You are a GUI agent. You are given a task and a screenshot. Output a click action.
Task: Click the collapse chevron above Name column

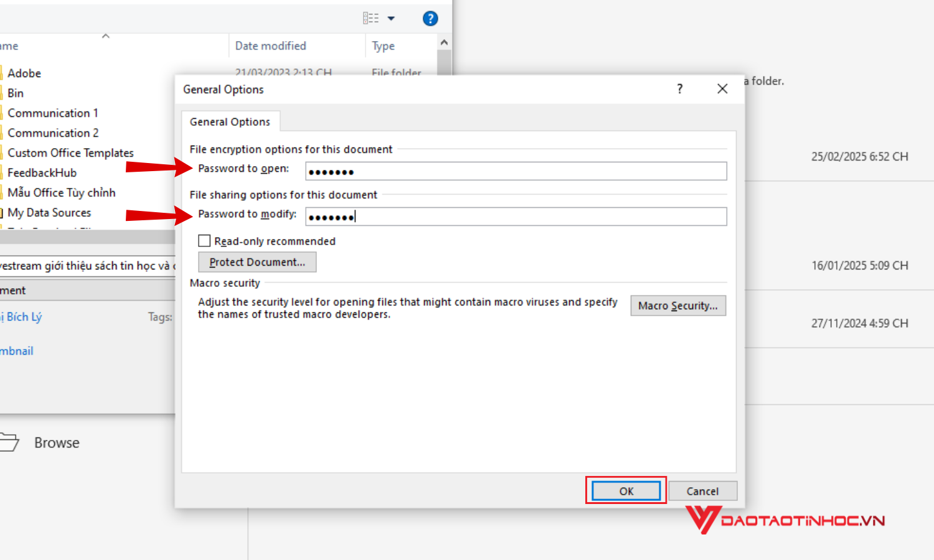coord(106,36)
